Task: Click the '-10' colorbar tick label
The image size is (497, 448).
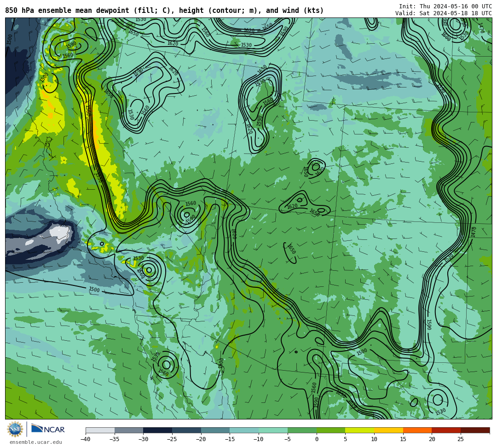Action: (x=259, y=439)
